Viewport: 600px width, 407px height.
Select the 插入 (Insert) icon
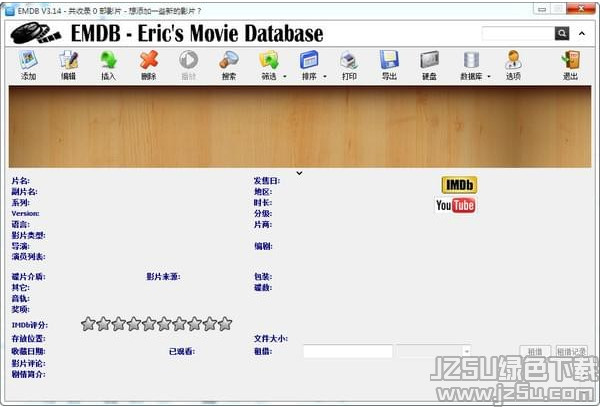tap(108, 65)
